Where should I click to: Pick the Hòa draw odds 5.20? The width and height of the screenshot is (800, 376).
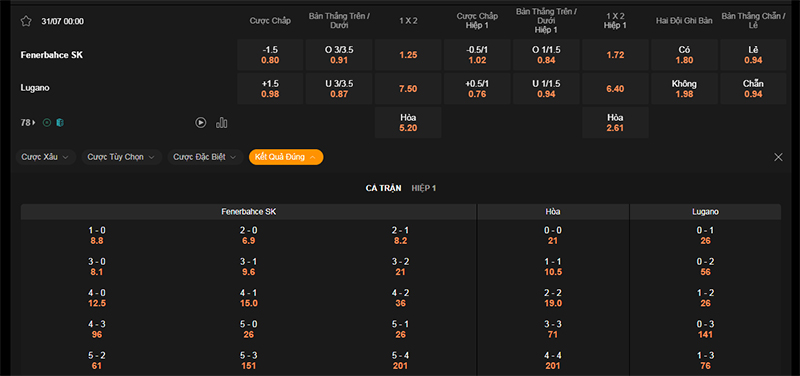click(408, 122)
